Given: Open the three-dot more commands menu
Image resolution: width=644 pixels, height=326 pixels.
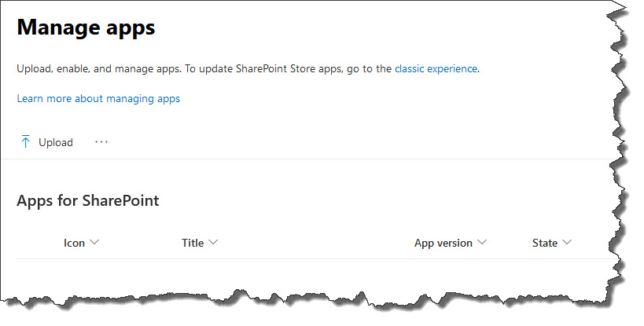Looking at the screenshot, I should pyautogui.click(x=101, y=142).
